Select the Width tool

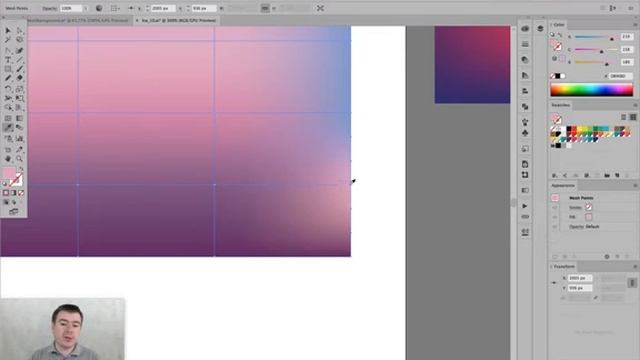tap(8, 98)
